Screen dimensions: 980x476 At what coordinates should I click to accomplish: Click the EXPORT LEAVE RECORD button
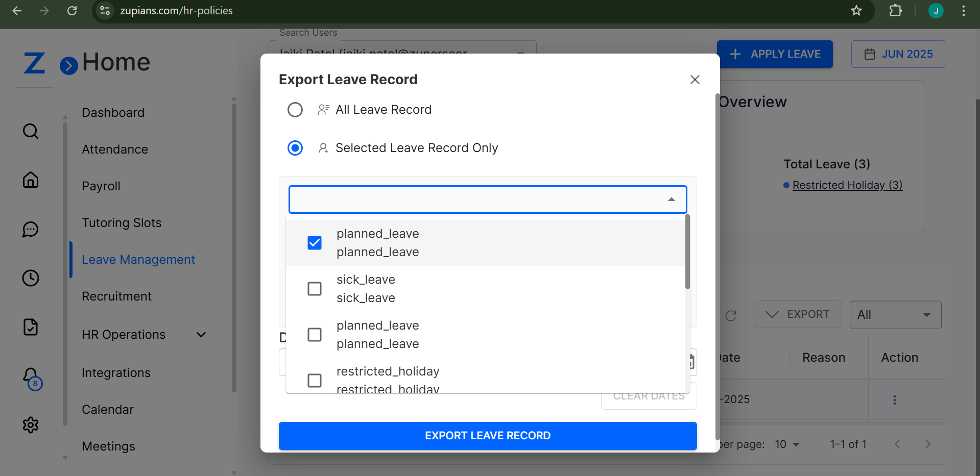click(487, 435)
